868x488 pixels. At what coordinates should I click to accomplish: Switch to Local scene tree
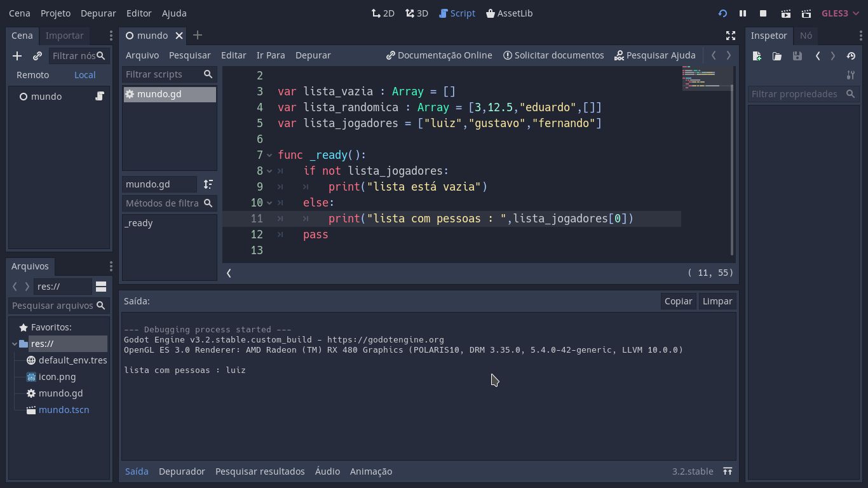85,74
